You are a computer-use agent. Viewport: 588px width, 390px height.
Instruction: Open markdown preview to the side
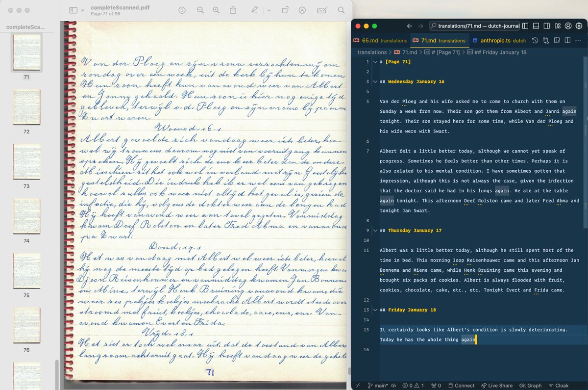click(x=557, y=41)
